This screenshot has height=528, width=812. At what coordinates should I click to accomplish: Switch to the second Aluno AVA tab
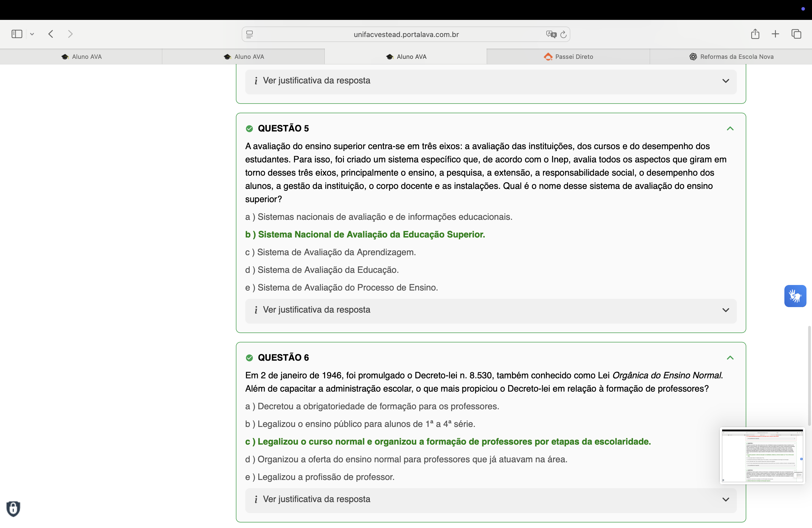click(243, 57)
